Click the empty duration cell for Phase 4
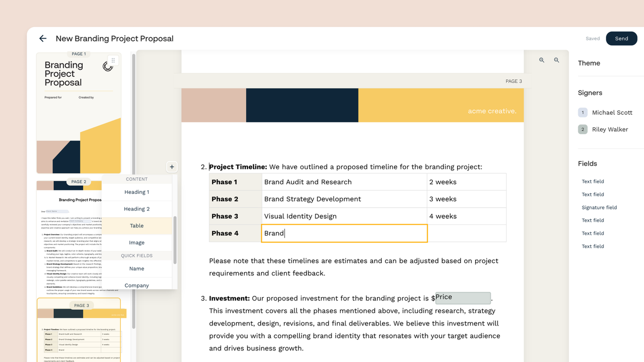Screen dimensions: 644x362 coord(466,233)
